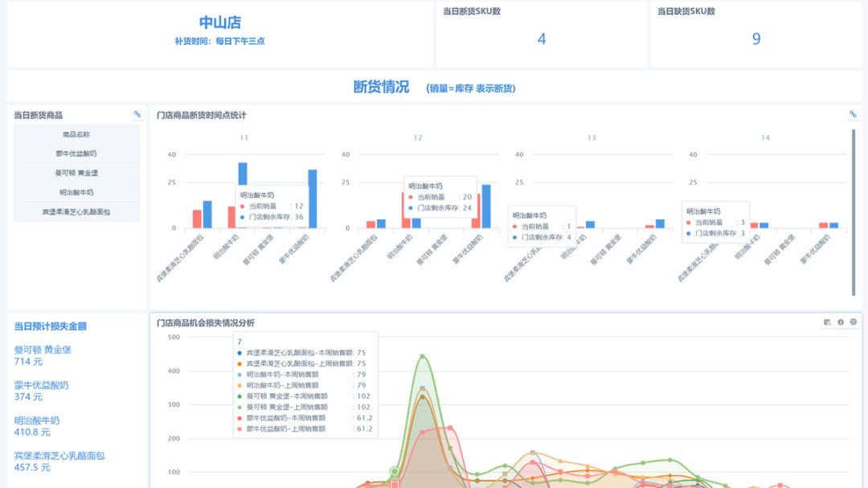Click 500 label on loss chart y-axis
This screenshot has width=868, height=488.
174,337
